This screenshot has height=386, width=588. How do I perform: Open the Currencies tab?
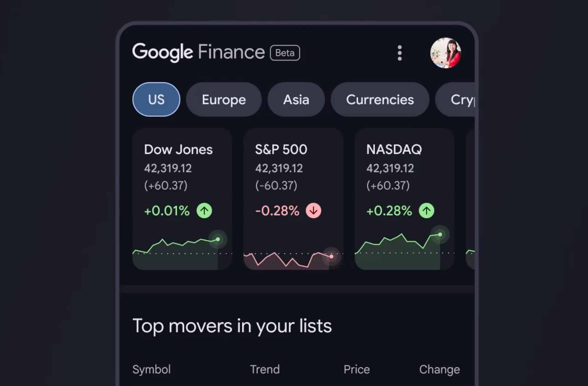[380, 99]
